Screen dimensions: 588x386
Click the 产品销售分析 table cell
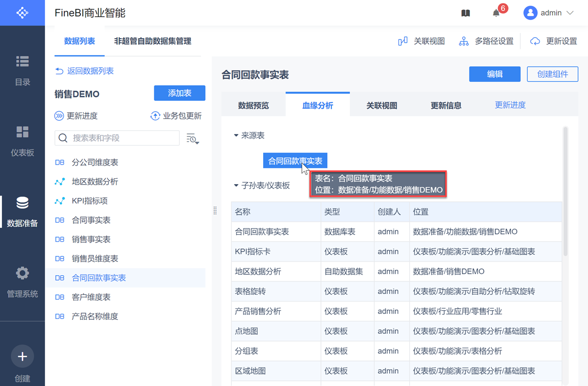(276, 311)
